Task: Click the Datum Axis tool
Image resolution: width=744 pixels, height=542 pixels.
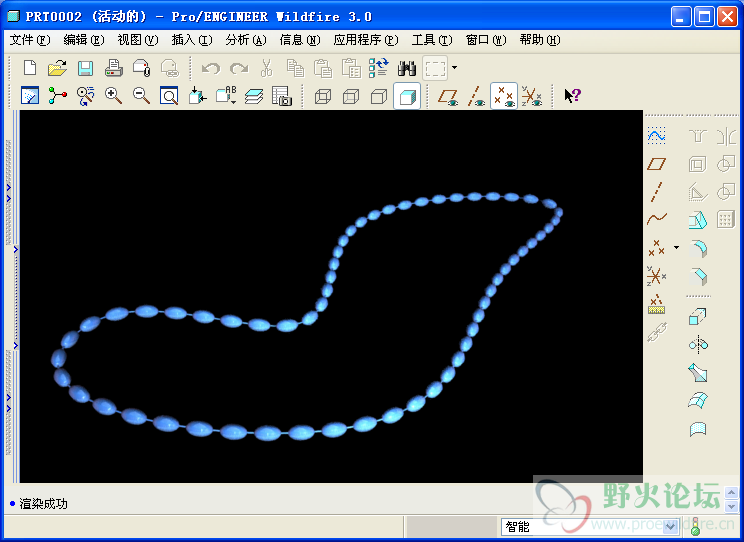Action: click(657, 192)
